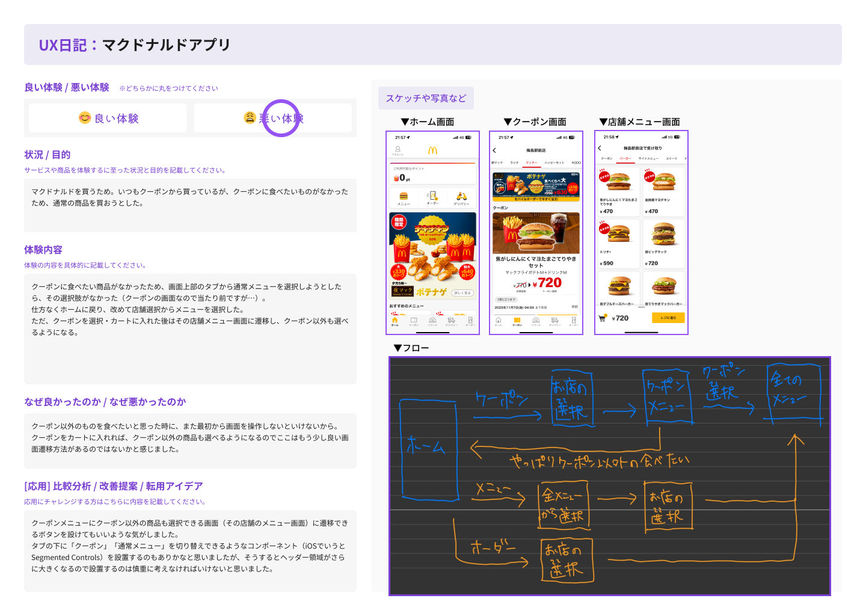Image resolution: width=866 pixels, height=616 pixels.
Task: Switch to the ディナー tab on the coupon screen
Action: coord(532,162)
